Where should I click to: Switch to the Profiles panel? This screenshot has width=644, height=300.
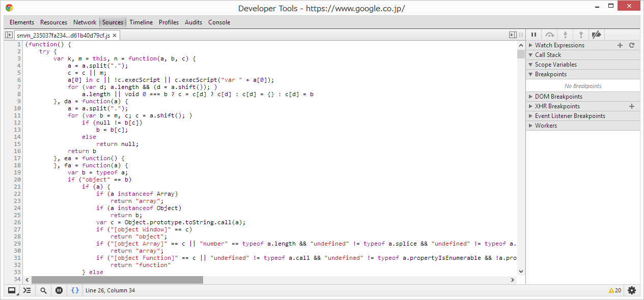tap(169, 22)
